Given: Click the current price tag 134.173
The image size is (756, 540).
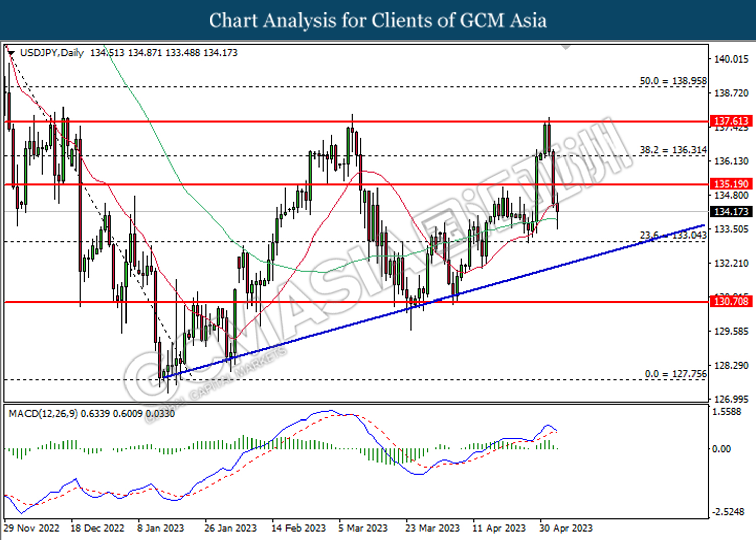Looking at the screenshot, I should pyautogui.click(x=731, y=212).
